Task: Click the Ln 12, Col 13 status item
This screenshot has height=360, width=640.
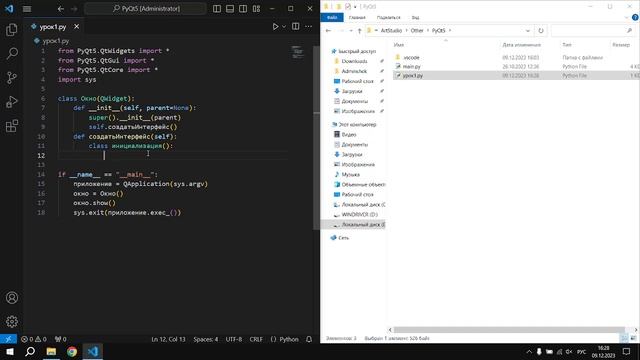Action: point(168,339)
